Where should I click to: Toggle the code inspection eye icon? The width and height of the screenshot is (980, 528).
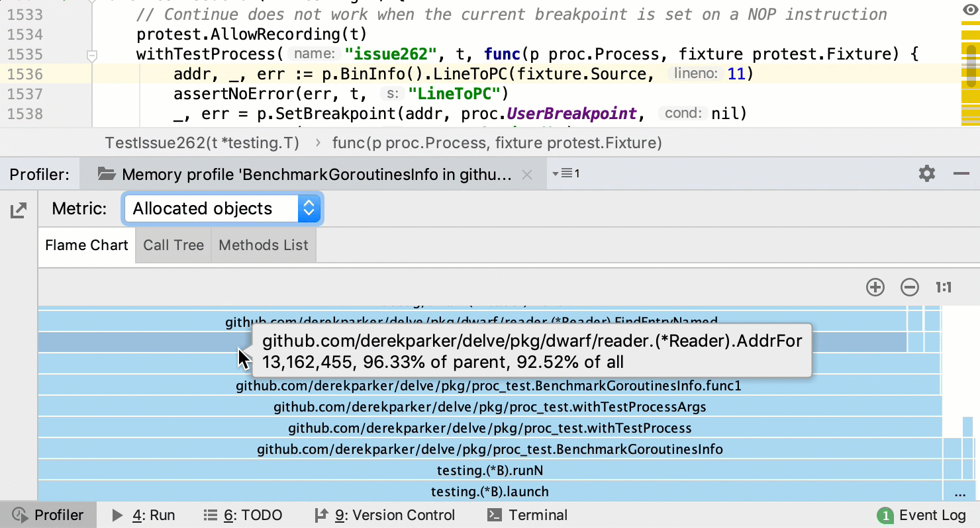point(969,9)
